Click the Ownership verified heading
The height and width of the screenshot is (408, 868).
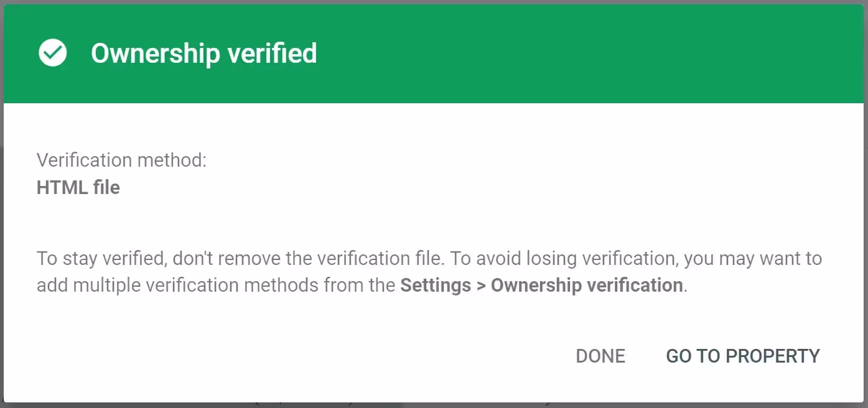204,53
